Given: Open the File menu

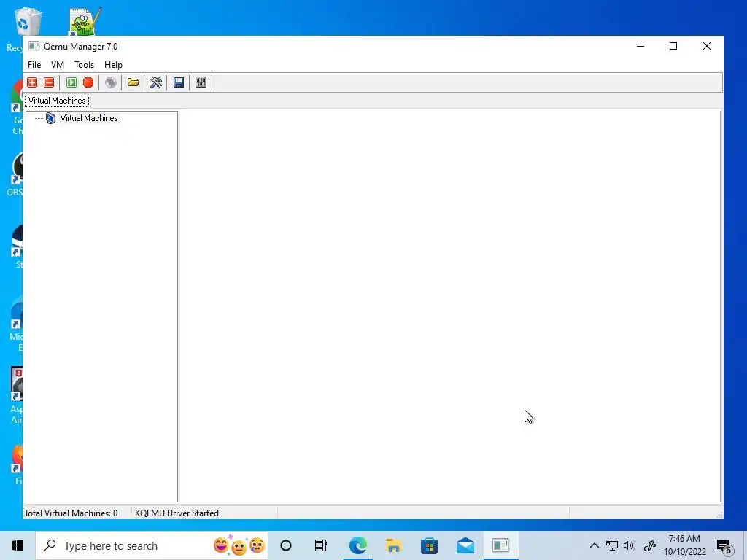Looking at the screenshot, I should click(34, 65).
